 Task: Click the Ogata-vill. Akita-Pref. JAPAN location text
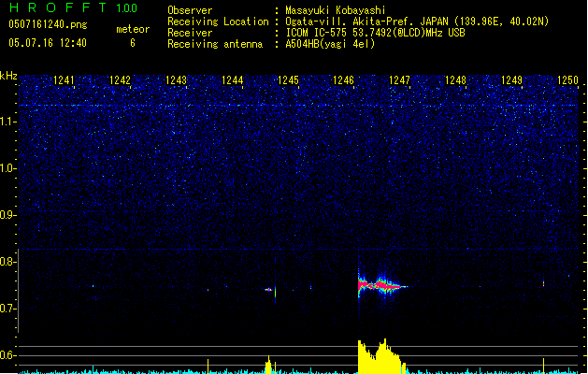pos(417,22)
